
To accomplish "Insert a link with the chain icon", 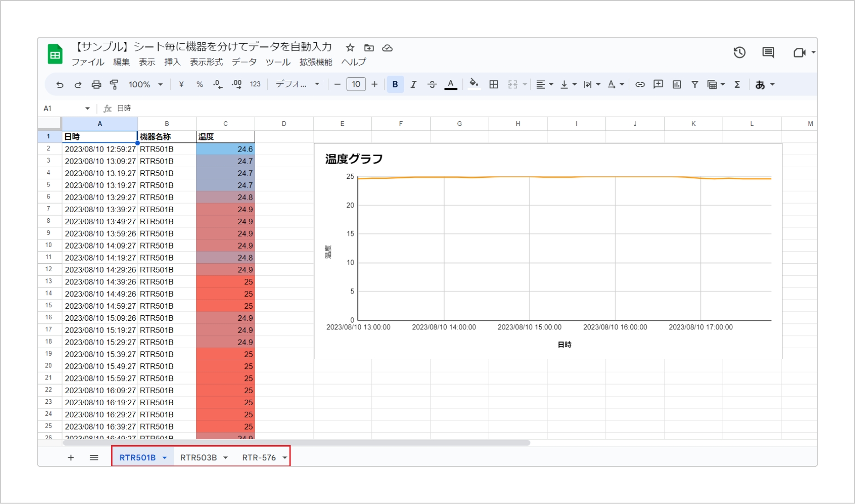I will [x=640, y=85].
